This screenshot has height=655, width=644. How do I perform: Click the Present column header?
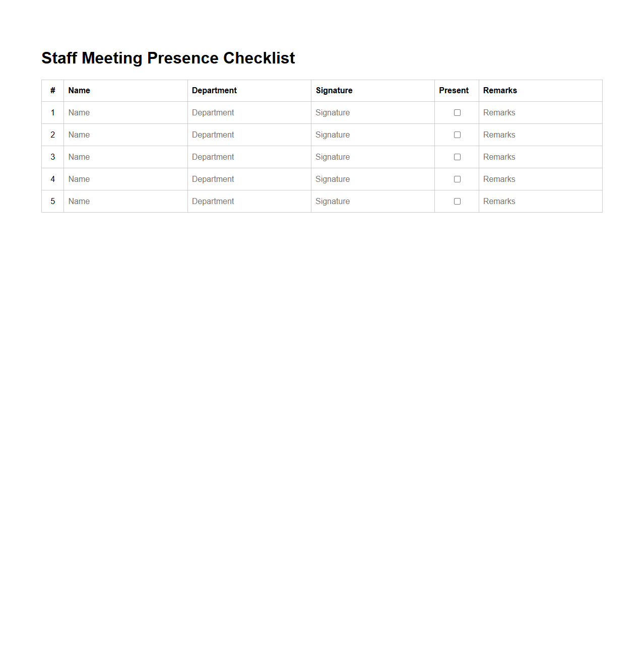[454, 91]
